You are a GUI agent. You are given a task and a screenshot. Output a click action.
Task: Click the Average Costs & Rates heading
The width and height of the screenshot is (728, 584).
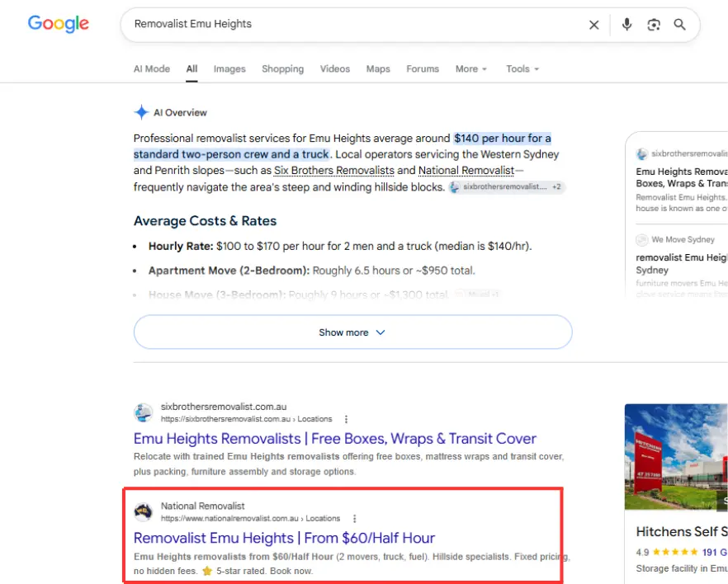pyautogui.click(x=205, y=221)
